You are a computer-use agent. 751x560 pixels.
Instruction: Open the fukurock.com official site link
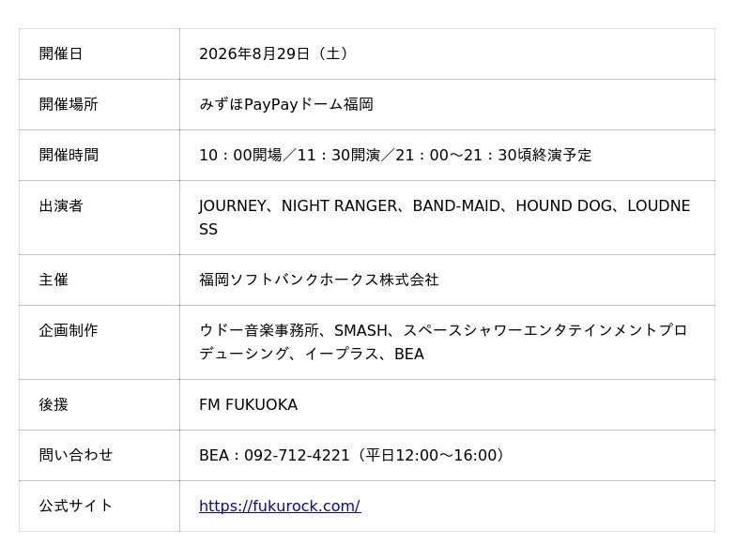click(x=280, y=506)
